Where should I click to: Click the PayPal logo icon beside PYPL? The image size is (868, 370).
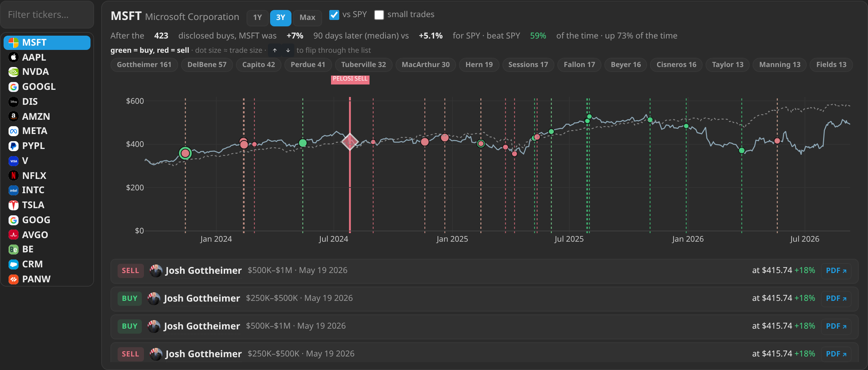pos(14,146)
